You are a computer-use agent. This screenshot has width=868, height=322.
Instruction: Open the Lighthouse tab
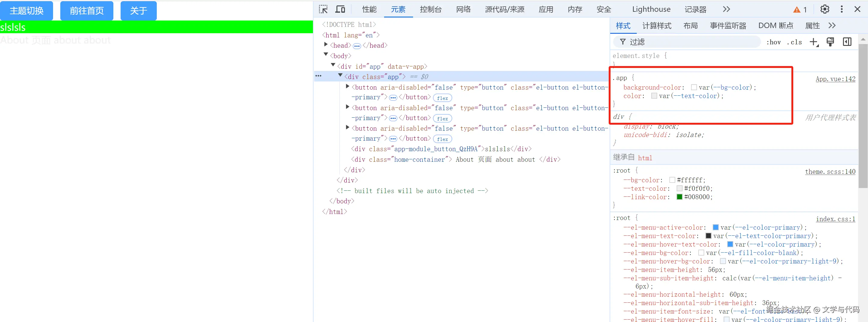(651, 9)
